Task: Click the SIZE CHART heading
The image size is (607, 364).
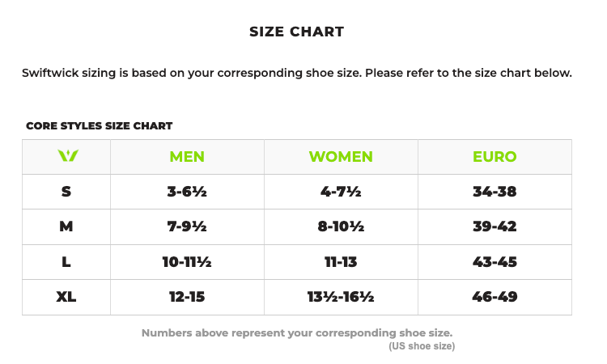Action: pos(297,32)
